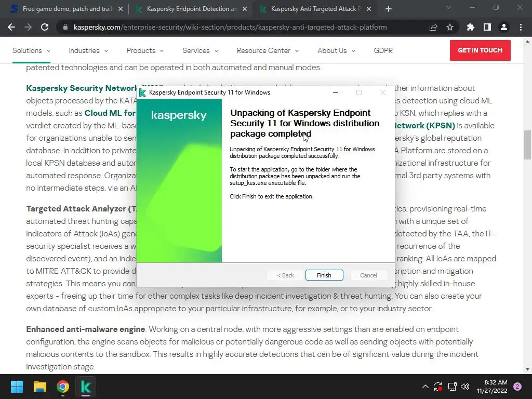Open volume control tray icon

point(465,387)
